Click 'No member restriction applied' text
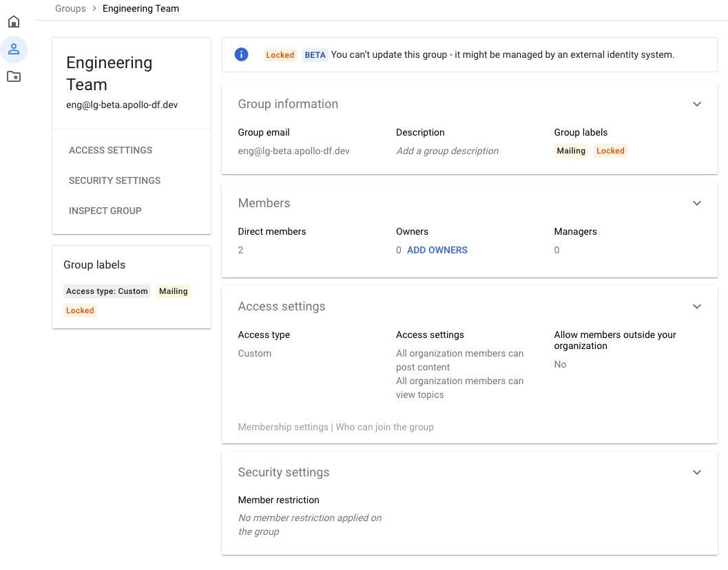The width and height of the screenshot is (728, 570). [310, 525]
